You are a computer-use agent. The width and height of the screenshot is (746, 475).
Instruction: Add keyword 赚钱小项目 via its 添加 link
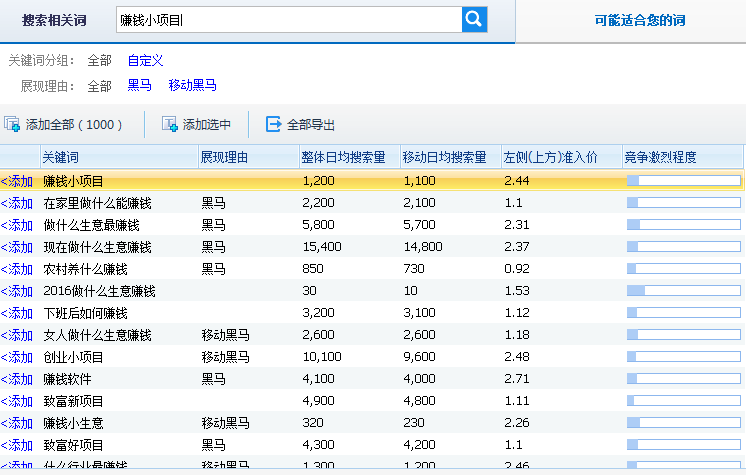click(x=17, y=181)
